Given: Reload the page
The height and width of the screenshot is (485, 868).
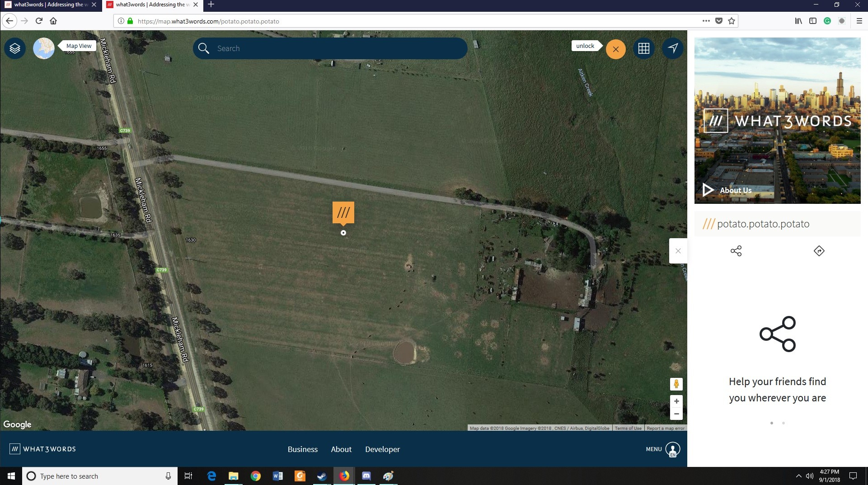Looking at the screenshot, I should click(x=39, y=21).
